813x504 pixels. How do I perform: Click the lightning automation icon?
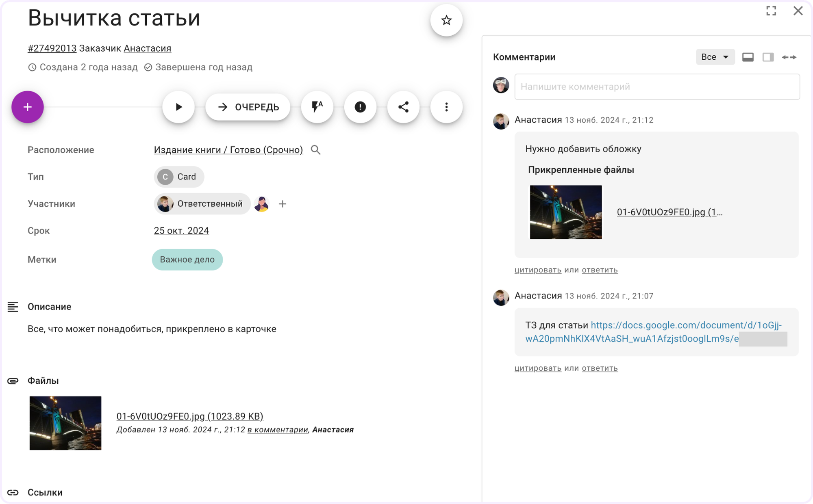[x=317, y=107]
